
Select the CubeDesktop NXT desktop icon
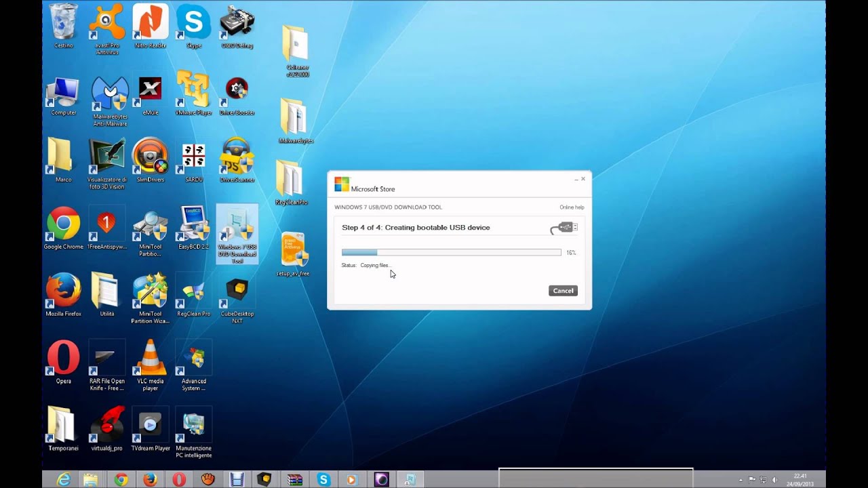click(x=237, y=300)
